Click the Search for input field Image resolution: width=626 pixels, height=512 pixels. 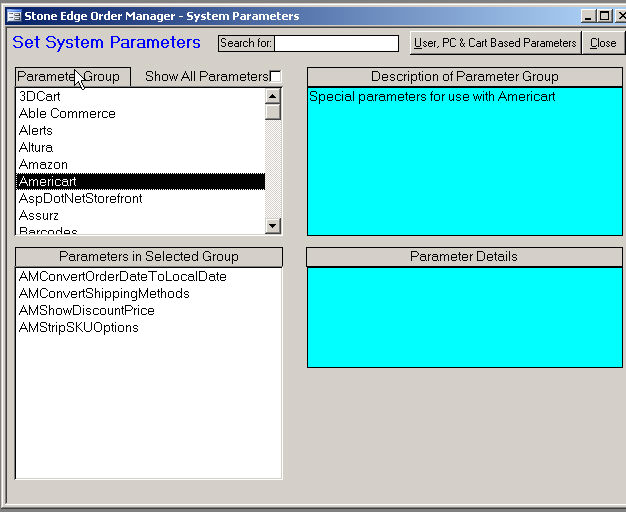tap(336, 43)
